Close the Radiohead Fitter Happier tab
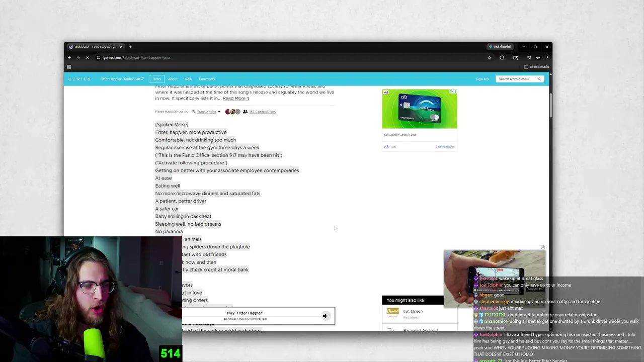The height and width of the screenshot is (362, 644). click(x=121, y=47)
